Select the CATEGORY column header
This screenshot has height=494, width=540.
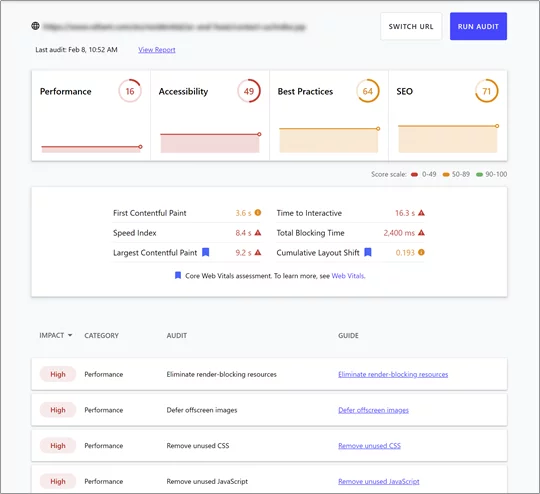tap(102, 336)
